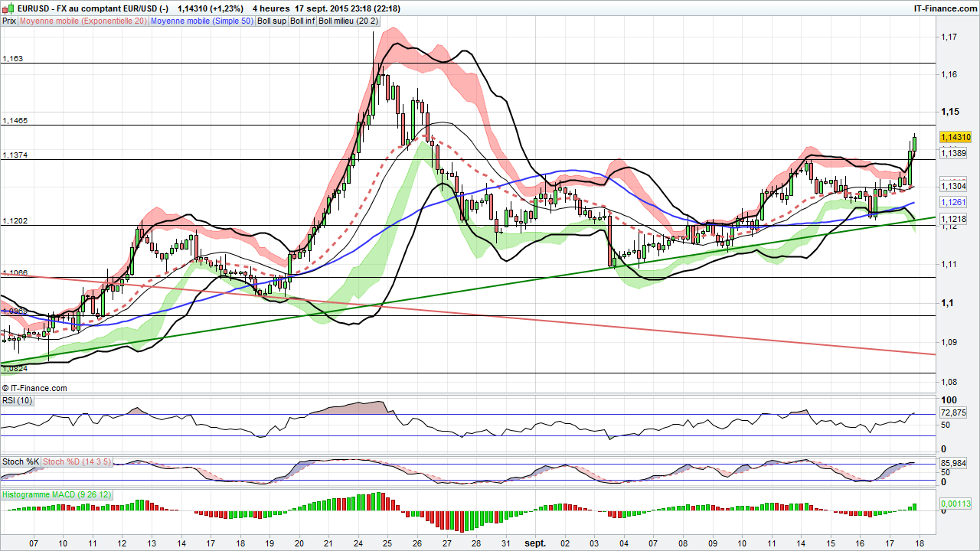Open Stoch %D (14 3 5) settings
This screenshot has height=551, width=980.
(x=77, y=462)
